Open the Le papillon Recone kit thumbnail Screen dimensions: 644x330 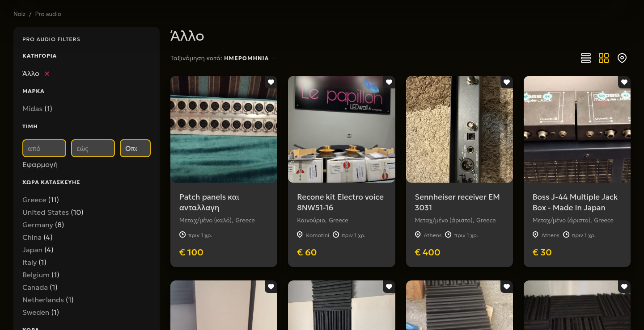pos(342,129)
